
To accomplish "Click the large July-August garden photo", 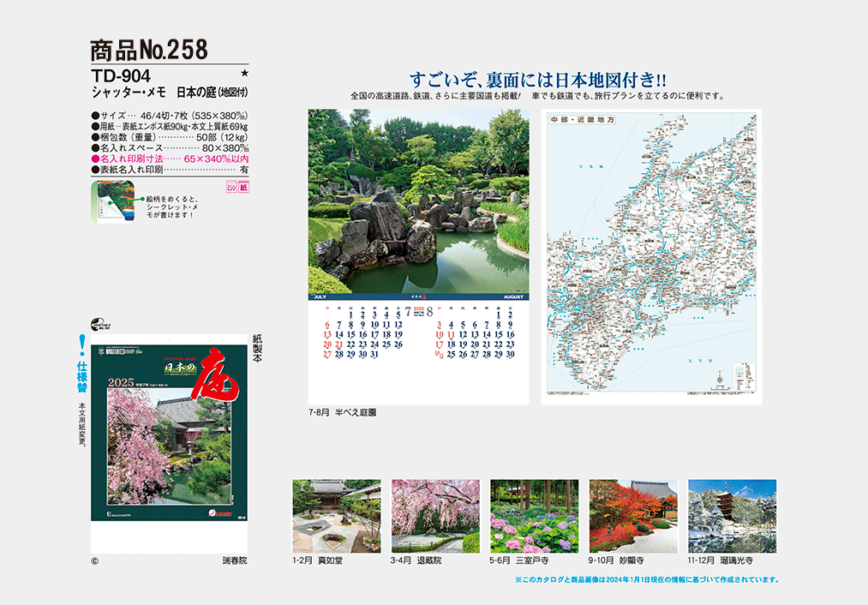I will 407,202.
